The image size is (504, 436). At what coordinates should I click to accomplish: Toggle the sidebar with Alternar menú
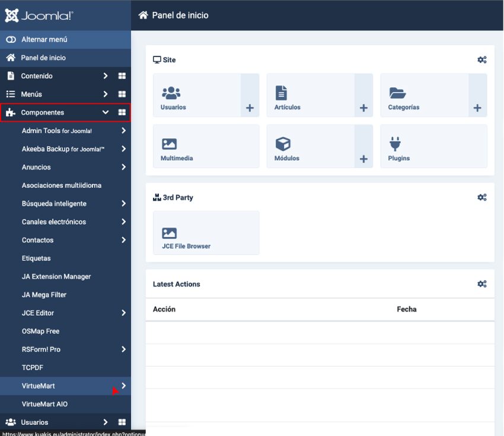[x=65, y=40]
